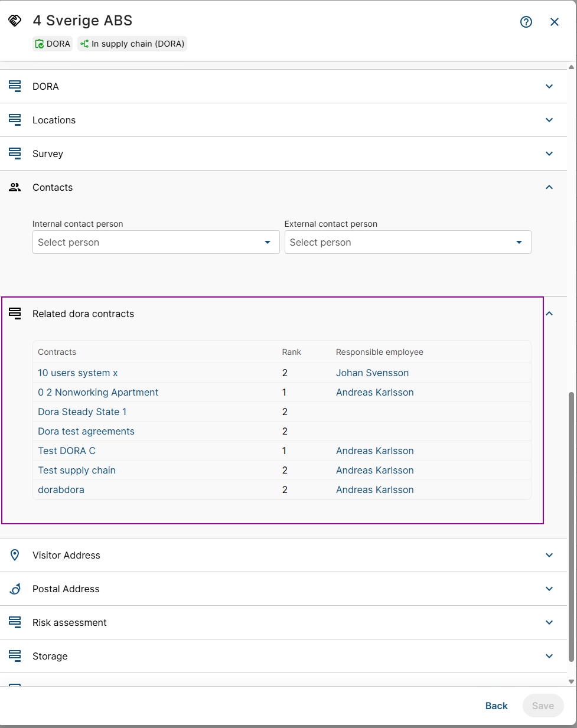Click the handshake icon beside 4 Sverige ABS
The width and height of the screenshot is (577, 728).
[15, 21]
